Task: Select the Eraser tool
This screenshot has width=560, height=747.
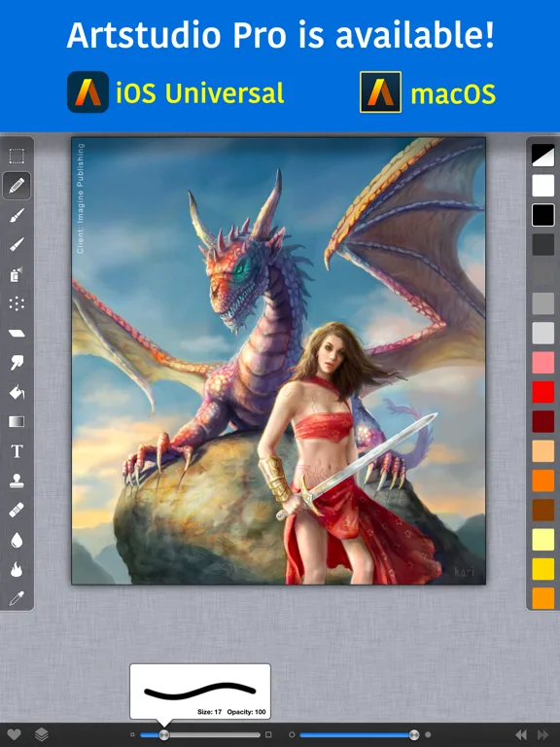Action: [x=17, y=333]
